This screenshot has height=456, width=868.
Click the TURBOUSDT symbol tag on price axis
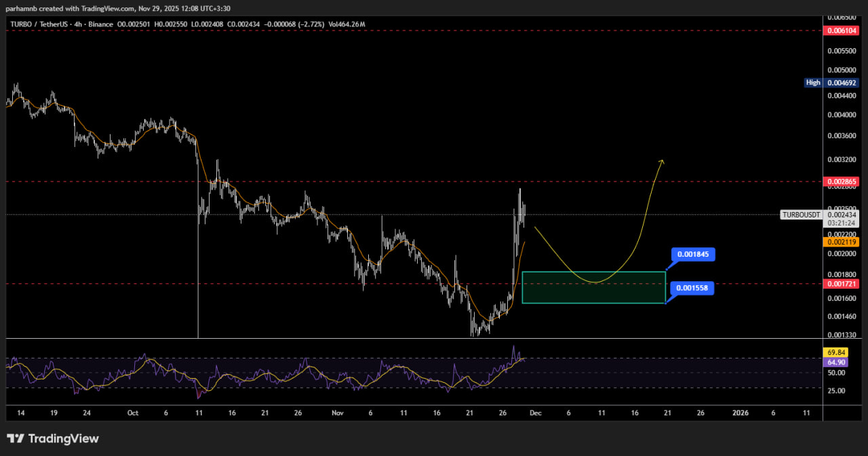coord(802,214)
